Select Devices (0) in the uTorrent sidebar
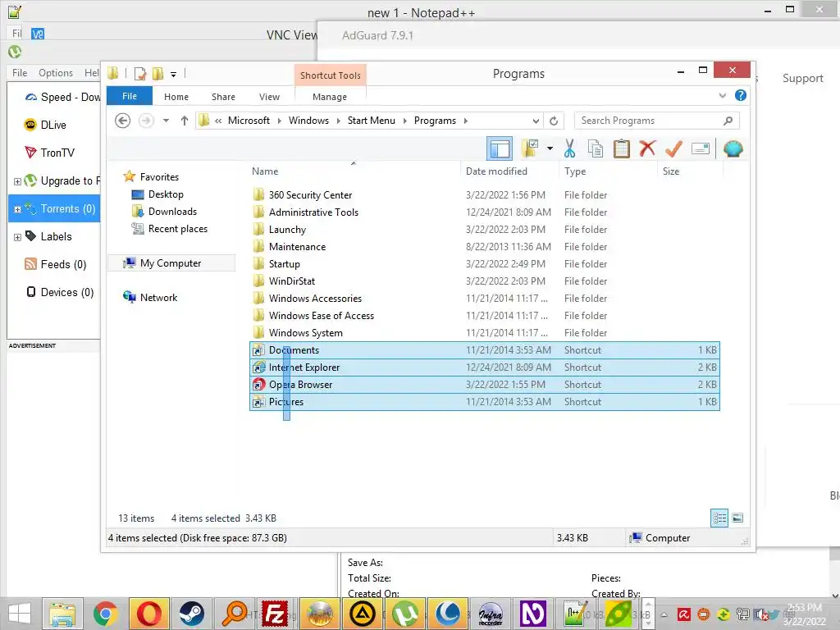This screenshot has width=840, height=630. 60,292
